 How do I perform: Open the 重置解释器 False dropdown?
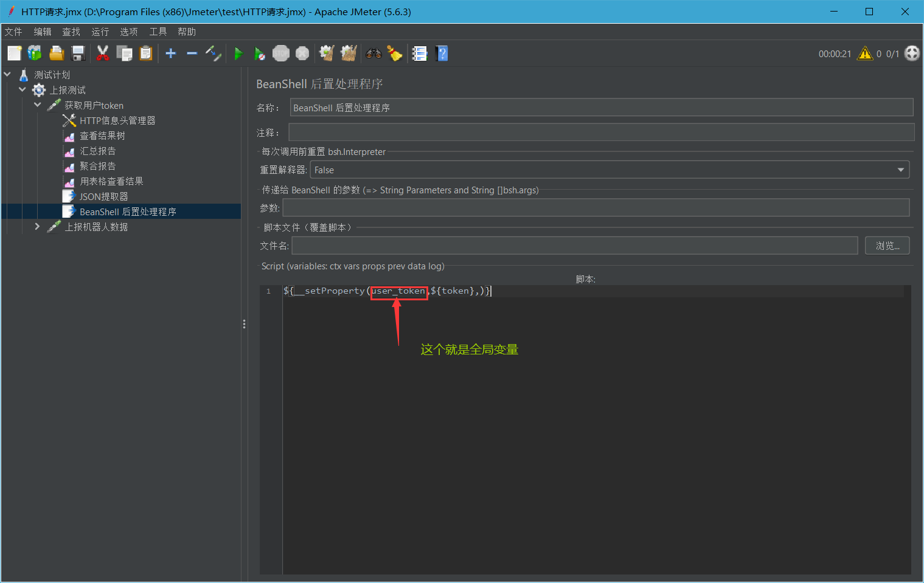pos(610,170)
